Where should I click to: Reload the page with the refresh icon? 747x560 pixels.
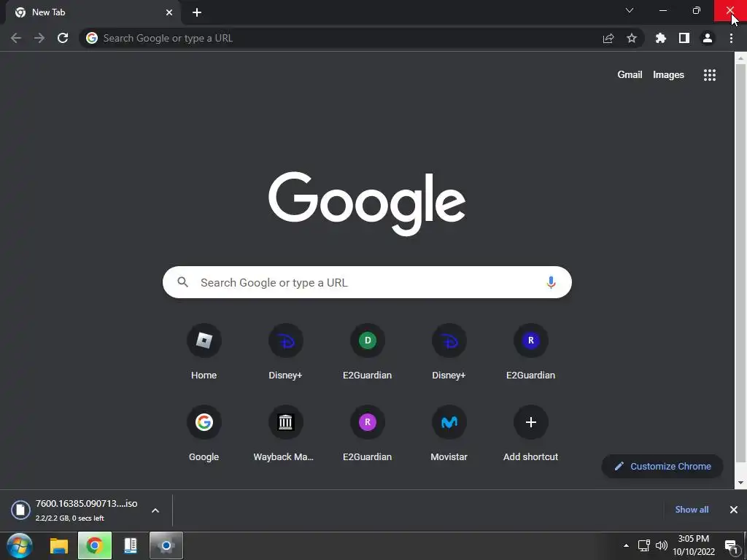click(63, 38)
